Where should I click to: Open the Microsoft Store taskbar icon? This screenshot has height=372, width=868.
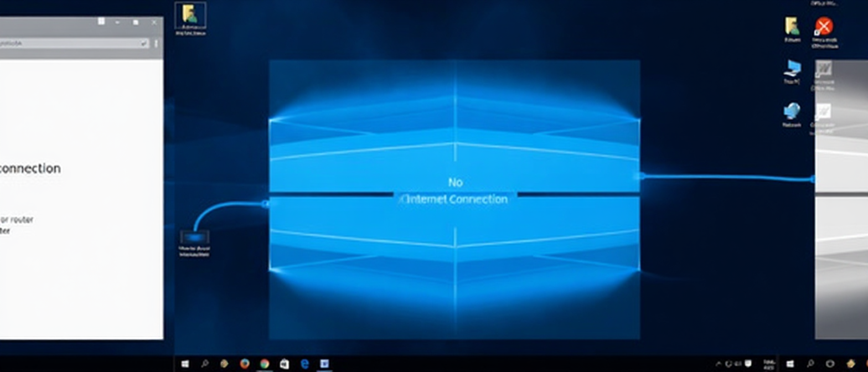(x=285, y=364)
